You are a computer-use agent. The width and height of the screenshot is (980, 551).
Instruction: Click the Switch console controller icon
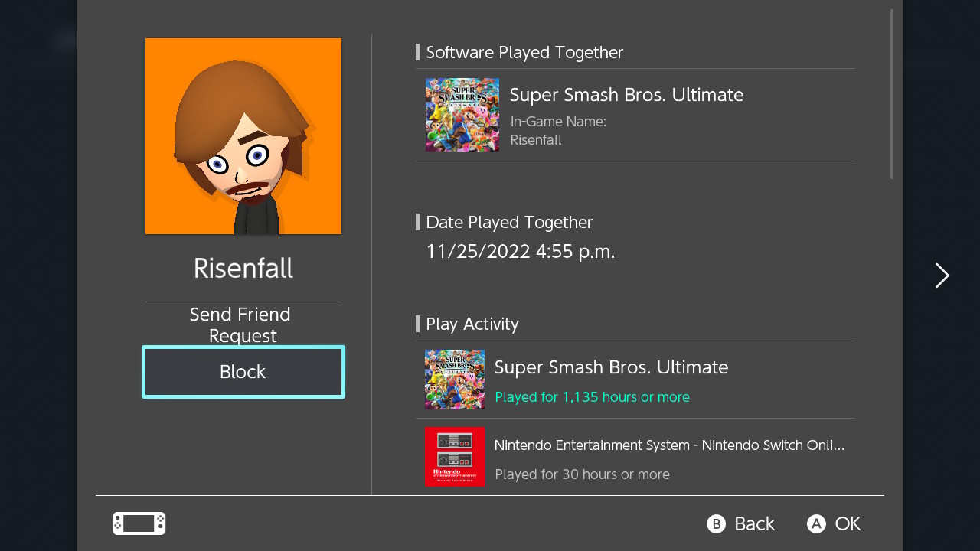pyautogui.click(x=139, y=523)
